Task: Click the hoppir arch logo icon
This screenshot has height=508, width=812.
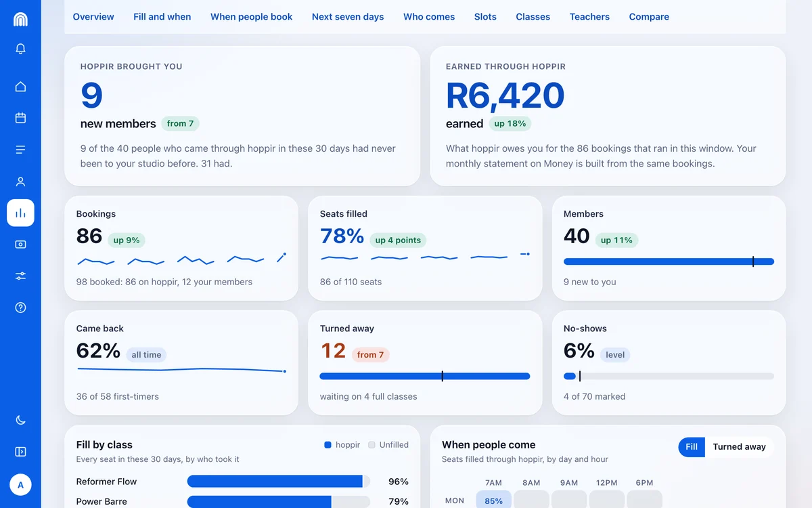Action: (x=20, y=19)
